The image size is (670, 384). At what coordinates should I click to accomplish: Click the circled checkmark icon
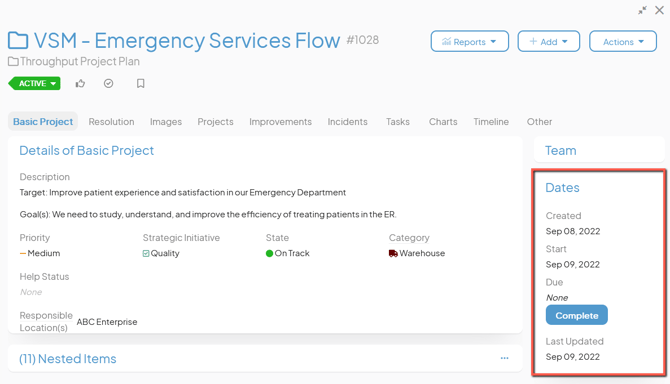(109, 83)
